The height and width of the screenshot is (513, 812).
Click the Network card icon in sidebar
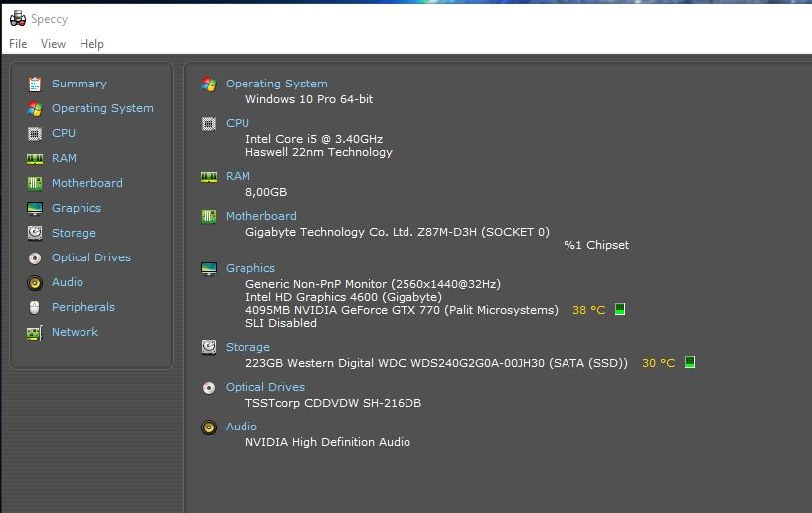[x=35, y=333]
